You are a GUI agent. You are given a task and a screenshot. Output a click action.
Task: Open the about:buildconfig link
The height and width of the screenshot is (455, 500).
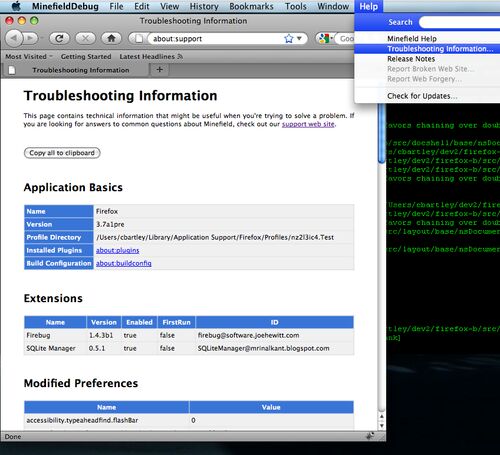pyautogui.click(x=124, y=263)
